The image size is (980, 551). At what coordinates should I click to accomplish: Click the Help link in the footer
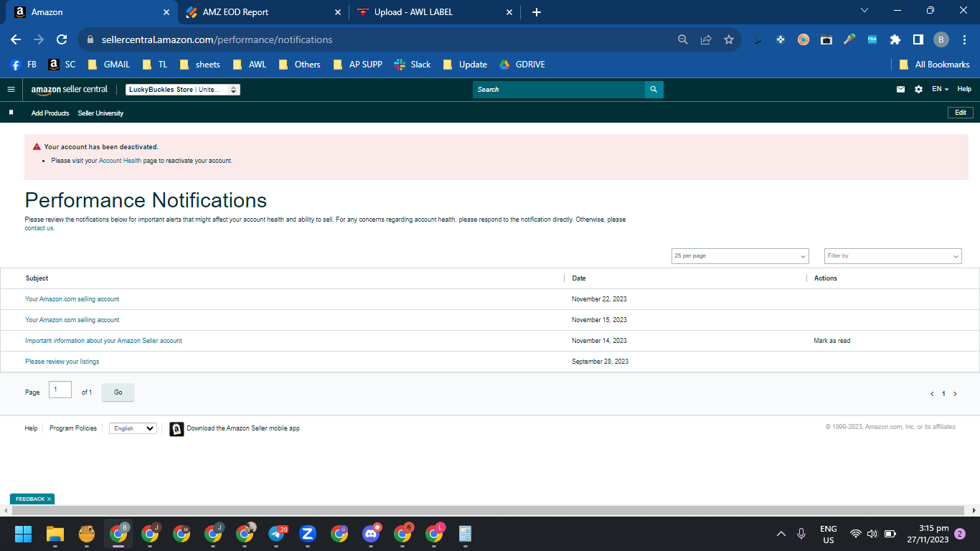tap(31, 428)
